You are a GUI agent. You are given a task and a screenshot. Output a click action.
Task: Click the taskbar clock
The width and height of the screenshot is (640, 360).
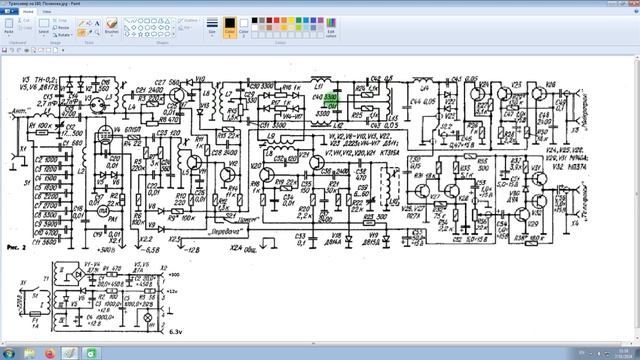click(x=623, y=353)
